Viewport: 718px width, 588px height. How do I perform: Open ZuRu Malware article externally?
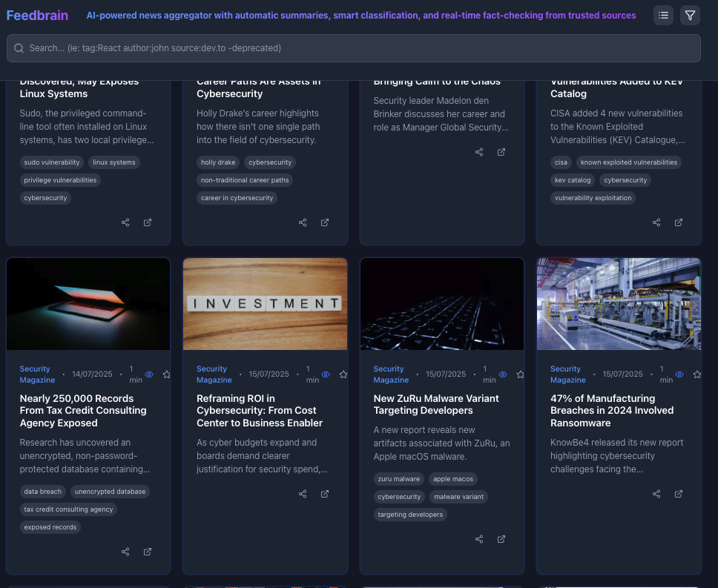tap(501, 539)
